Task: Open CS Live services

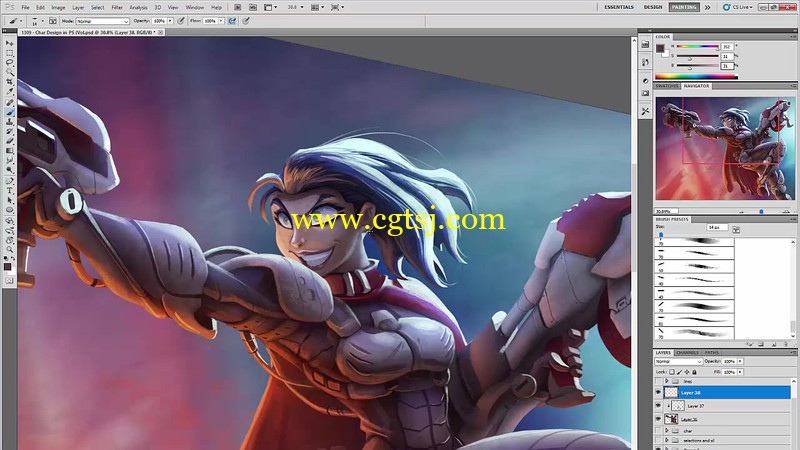Action: pos(738,7)
